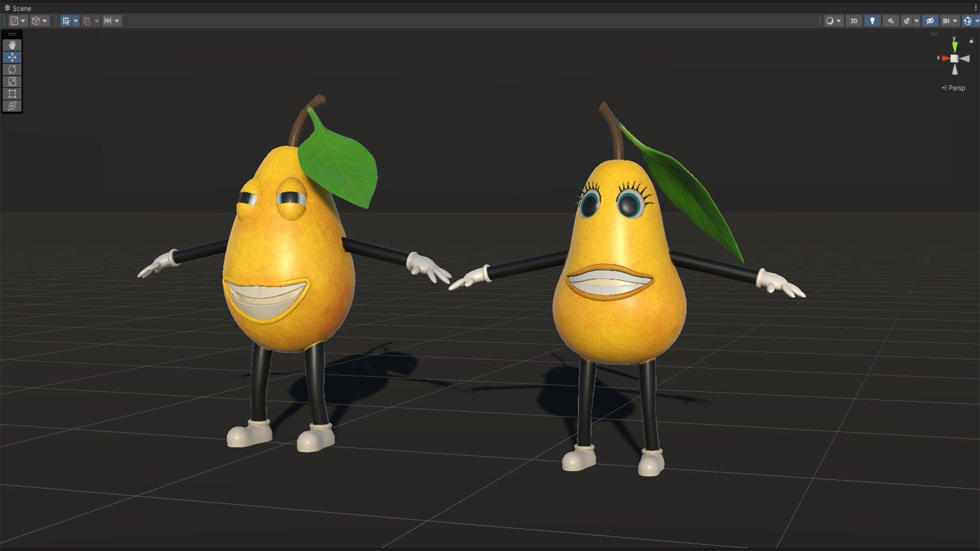Image resolution: width=980 pixels, height=551 pixels.
Task: Click the tool handle position pivot icon
Action: click(x=14, y=21)
